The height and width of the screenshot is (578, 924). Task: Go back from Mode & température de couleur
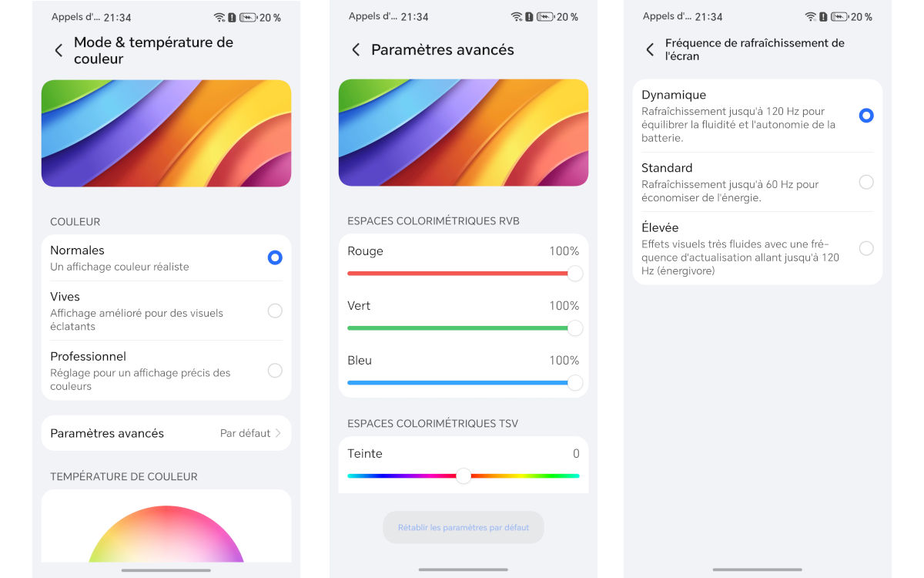tap(59, 51)
